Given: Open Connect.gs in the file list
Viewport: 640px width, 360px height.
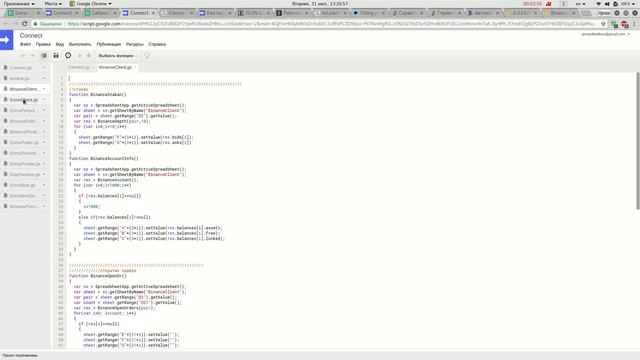Looking at the screenshot, I should click(21, 68).
